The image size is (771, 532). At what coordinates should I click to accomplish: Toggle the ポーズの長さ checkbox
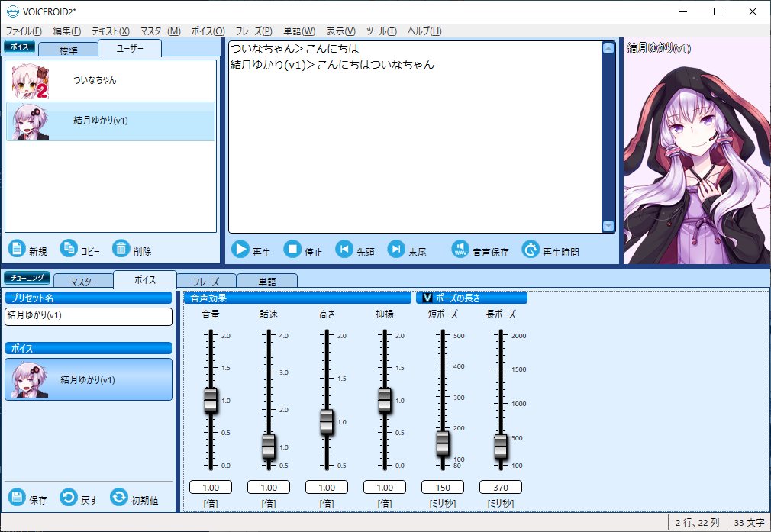click(x=427, y=298)
